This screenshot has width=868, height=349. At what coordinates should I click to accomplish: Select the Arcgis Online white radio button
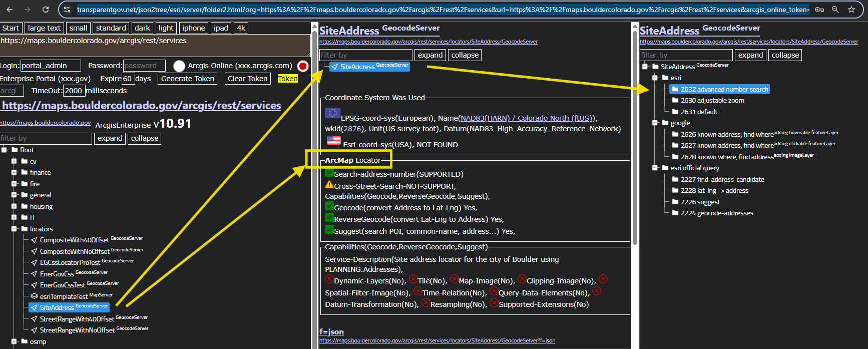click(179, 66)
